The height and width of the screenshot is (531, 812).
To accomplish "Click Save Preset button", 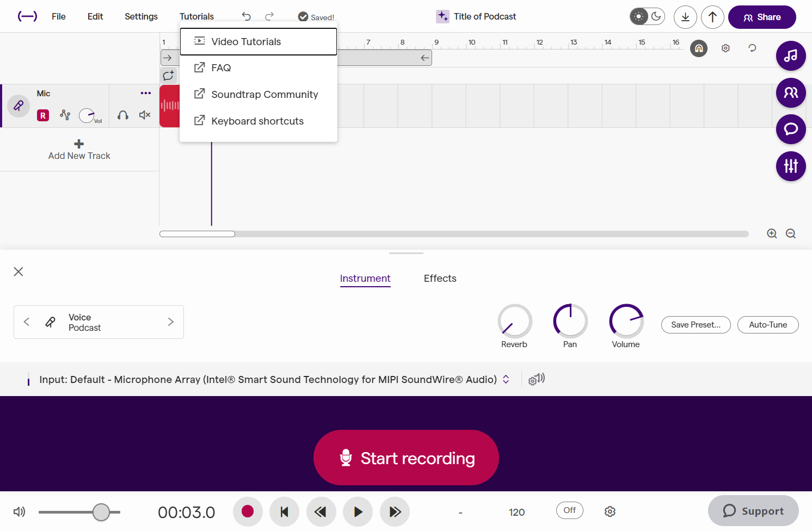I will 696,325.
